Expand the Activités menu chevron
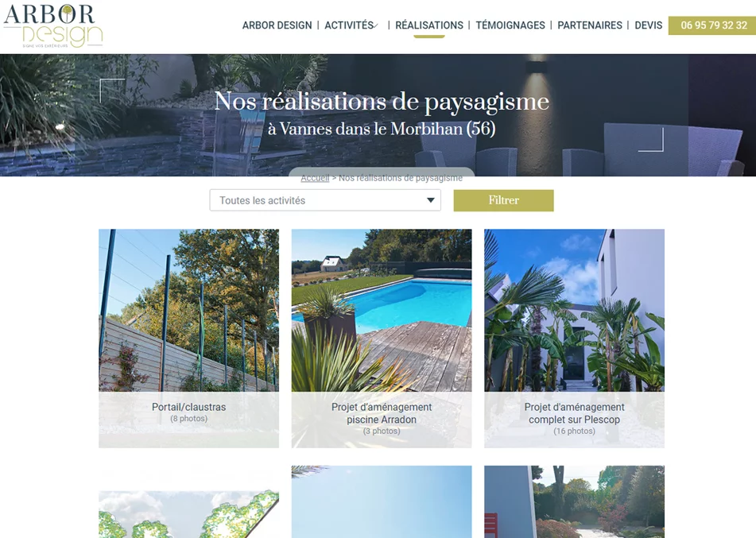The image size is (756, 538). click(377, 25)
